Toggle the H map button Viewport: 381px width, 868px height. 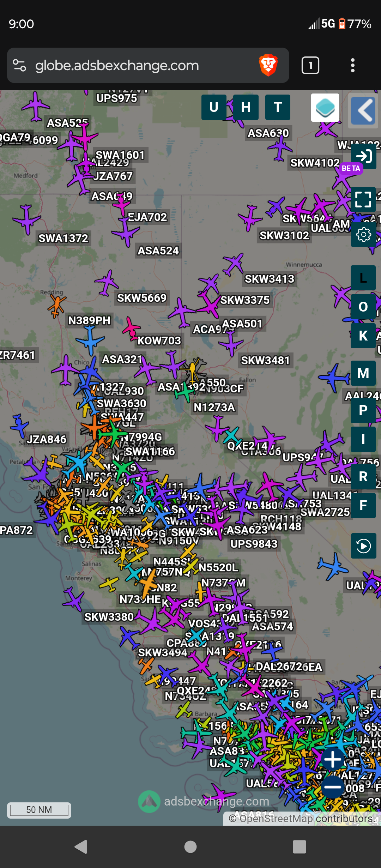point(246,107)
